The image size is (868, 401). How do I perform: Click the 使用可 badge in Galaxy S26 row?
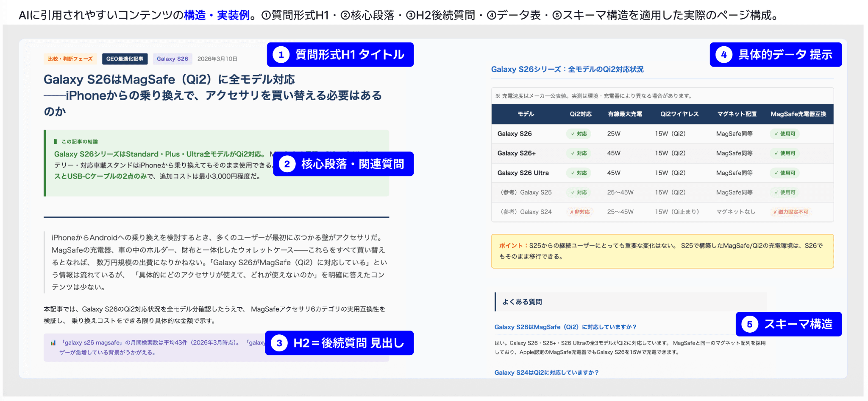click(785, 134)
